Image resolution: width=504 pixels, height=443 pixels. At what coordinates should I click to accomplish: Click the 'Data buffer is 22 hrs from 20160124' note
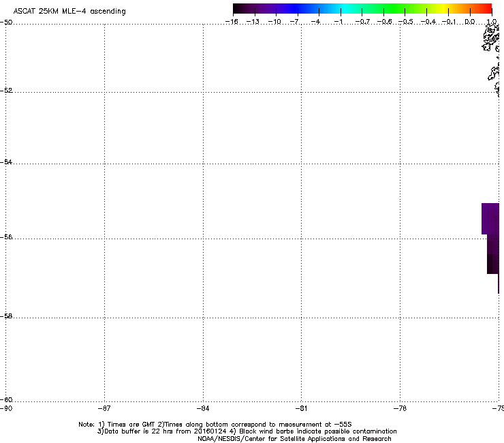pos(161,431)
